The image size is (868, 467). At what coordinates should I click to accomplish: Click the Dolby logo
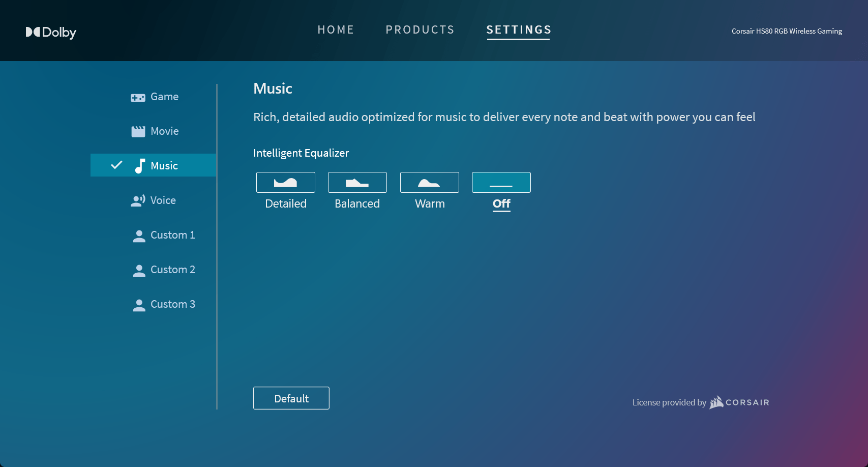coord(51,32)
